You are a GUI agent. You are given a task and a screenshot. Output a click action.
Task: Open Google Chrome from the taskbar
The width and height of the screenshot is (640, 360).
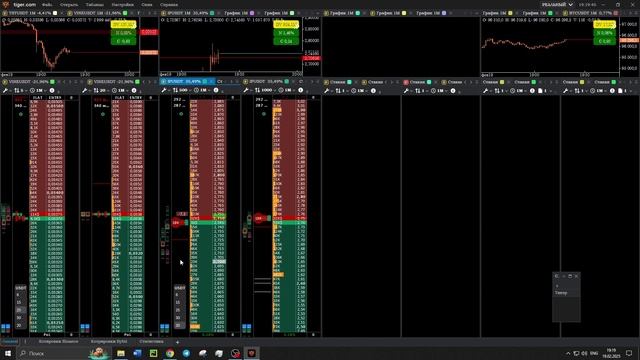coord(170,353)
